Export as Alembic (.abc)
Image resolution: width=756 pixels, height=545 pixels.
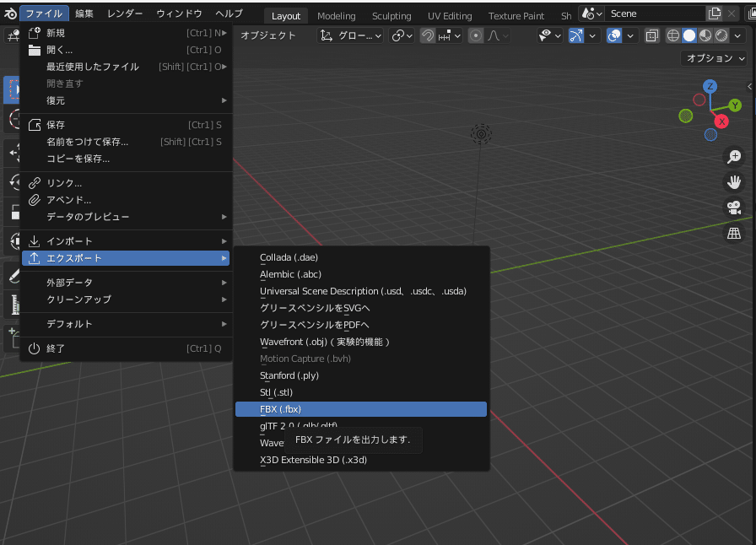[361, 274]
